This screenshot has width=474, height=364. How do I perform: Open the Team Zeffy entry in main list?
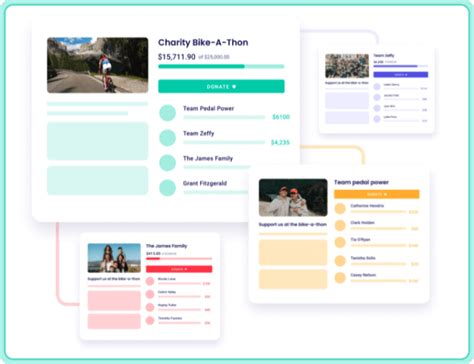[225, 138]
